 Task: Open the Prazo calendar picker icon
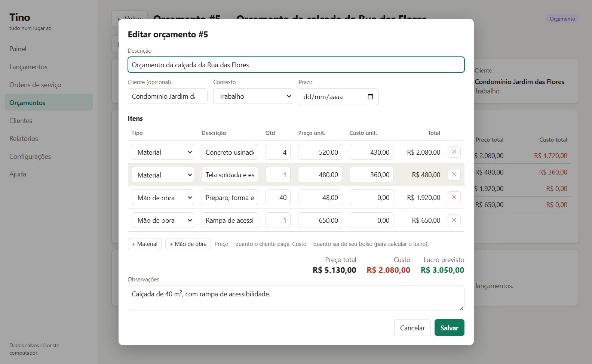[x=370, y=96]
